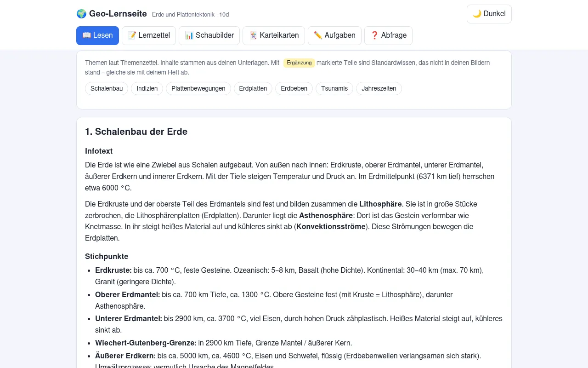Click subtitle 'Erde und Plattentektonik · 10d'
Viewport: 588px width, 368px height.
click(x=191, y=15)
